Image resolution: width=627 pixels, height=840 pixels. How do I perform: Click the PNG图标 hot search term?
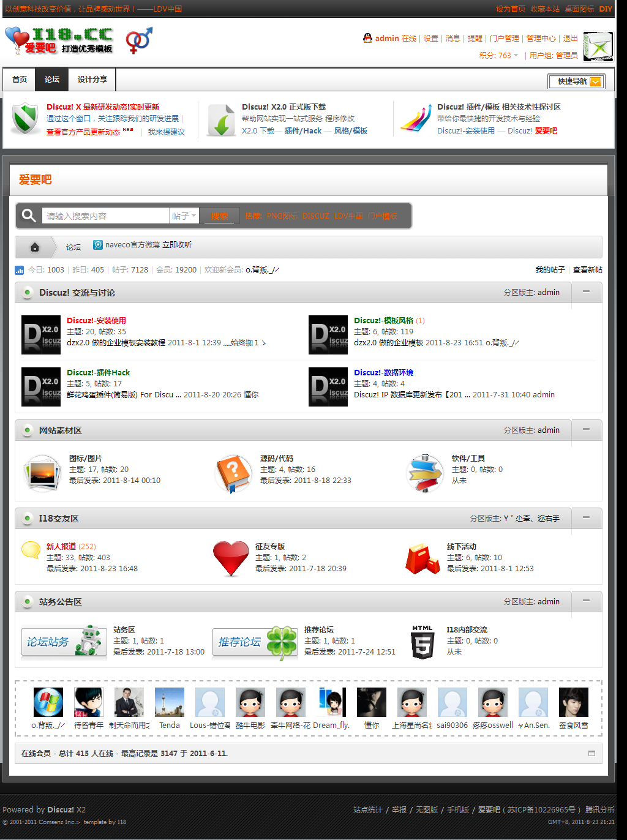coord(282,216)
